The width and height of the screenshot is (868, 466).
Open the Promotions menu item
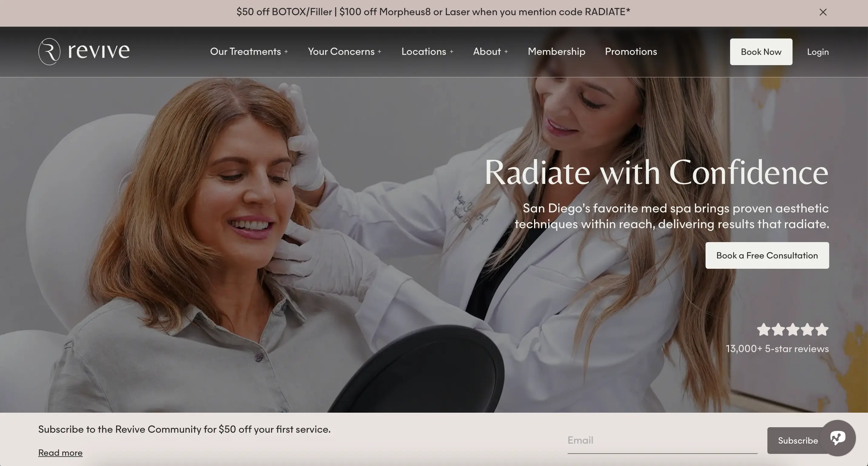pyautogui.click(x=631, y=52)
